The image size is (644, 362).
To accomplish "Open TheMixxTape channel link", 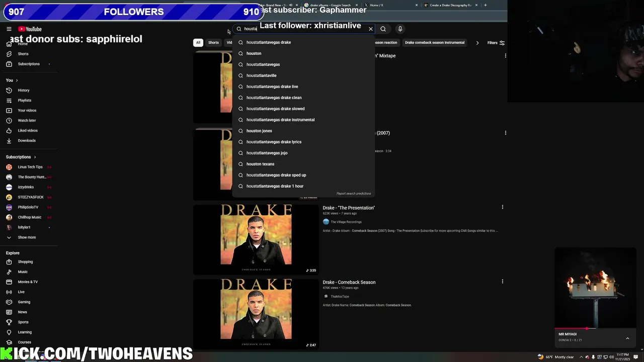I will click(340, 297).
